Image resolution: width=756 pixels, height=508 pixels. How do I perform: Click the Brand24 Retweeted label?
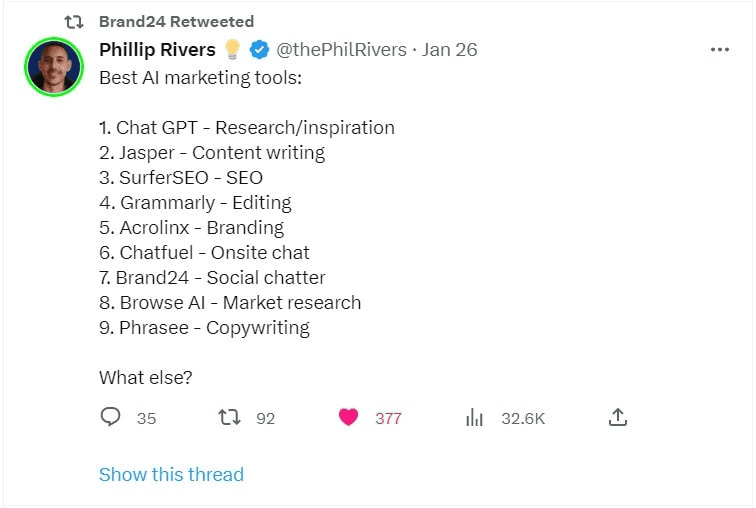point(176,22)
